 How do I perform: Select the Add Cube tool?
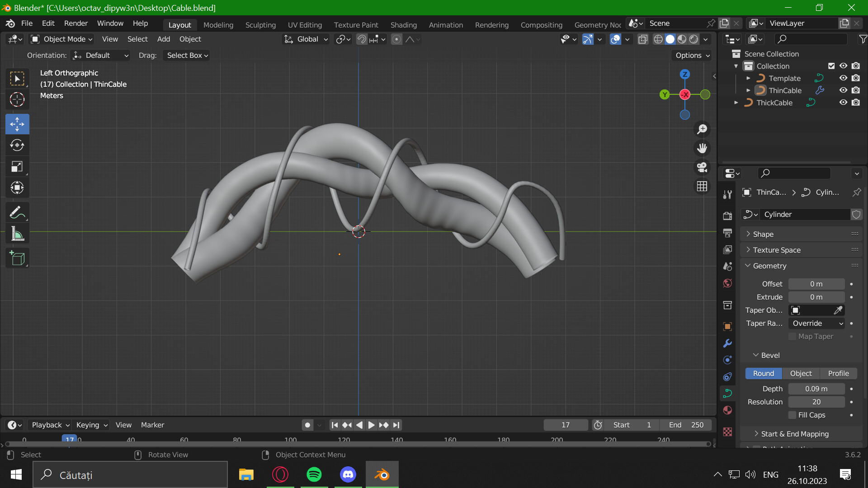coord(17,258)
